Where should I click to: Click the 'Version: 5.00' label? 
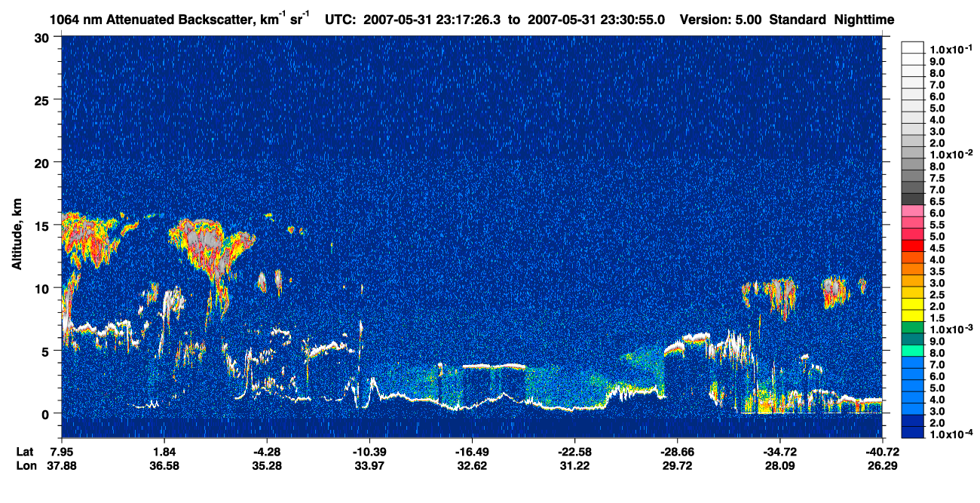(x=720, y=20)
